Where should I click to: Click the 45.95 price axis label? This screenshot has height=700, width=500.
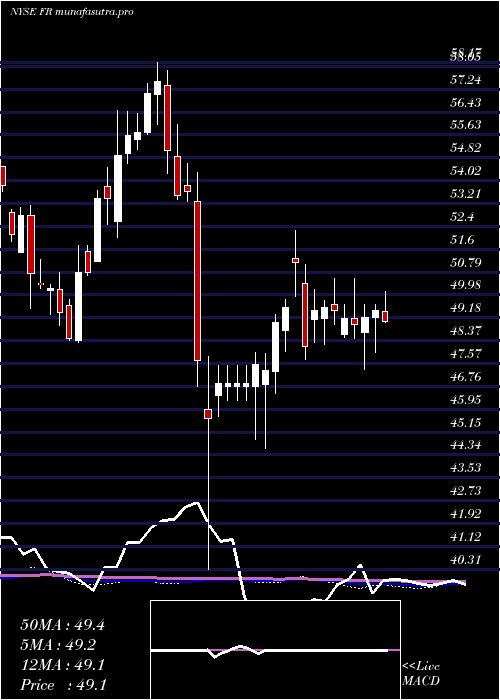467,400
